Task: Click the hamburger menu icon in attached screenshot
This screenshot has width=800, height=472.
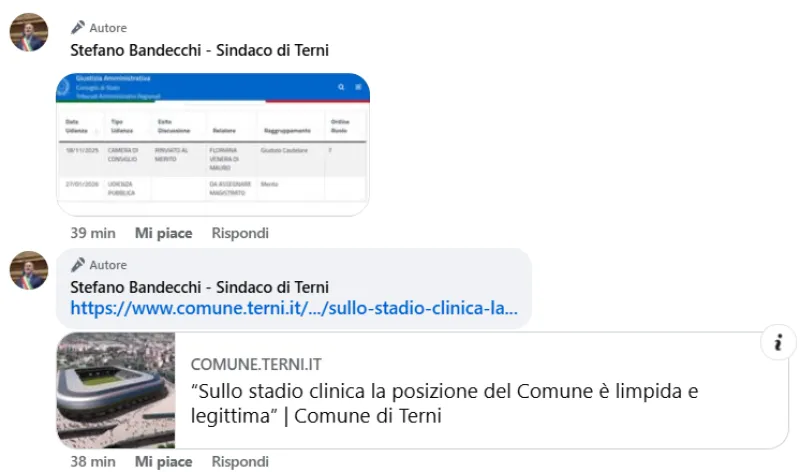Action: point(358,87)
